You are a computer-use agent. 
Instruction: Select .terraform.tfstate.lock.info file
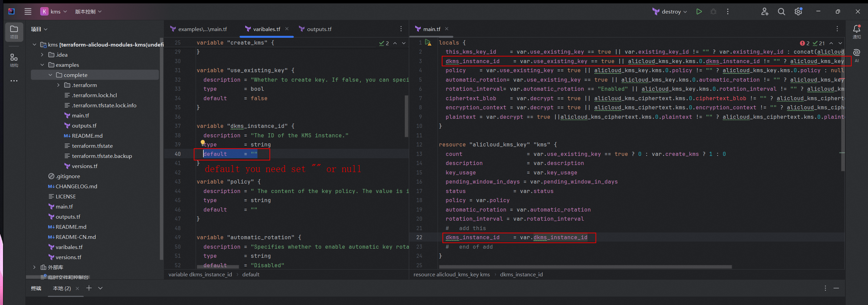104,105
